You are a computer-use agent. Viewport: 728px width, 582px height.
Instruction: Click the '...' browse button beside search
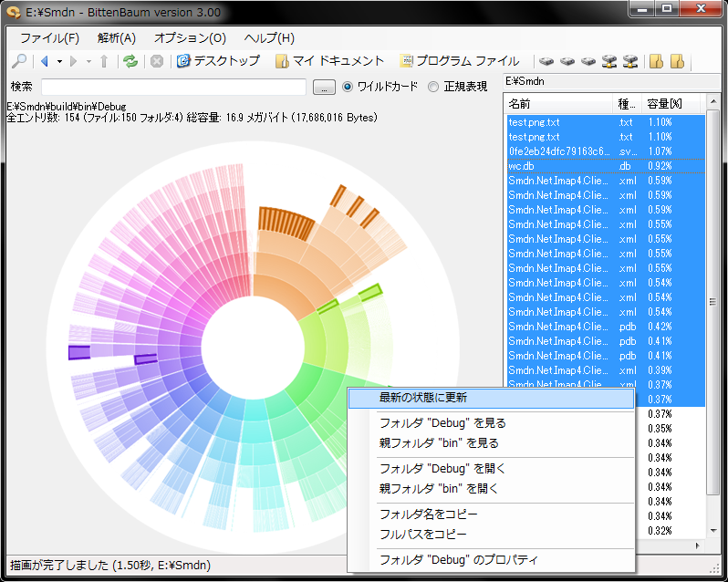click(x=324, y=88)
